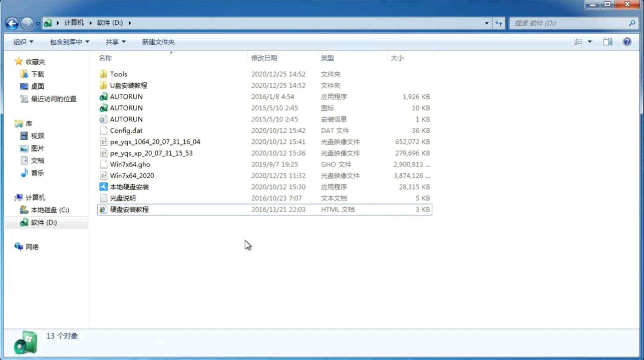The width and height of the screenshot is (644, 360).
Task: Open pe_yqs_xp disc image file
Action: tap(152, 153)
